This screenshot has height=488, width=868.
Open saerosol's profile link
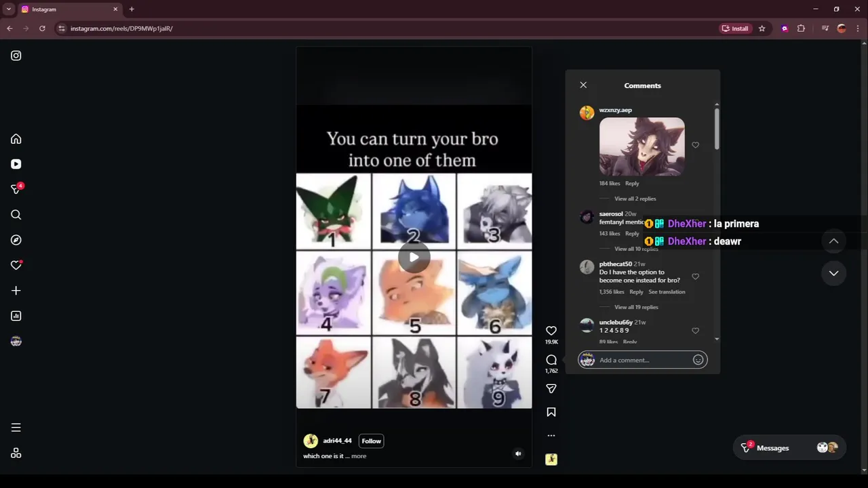611,213
